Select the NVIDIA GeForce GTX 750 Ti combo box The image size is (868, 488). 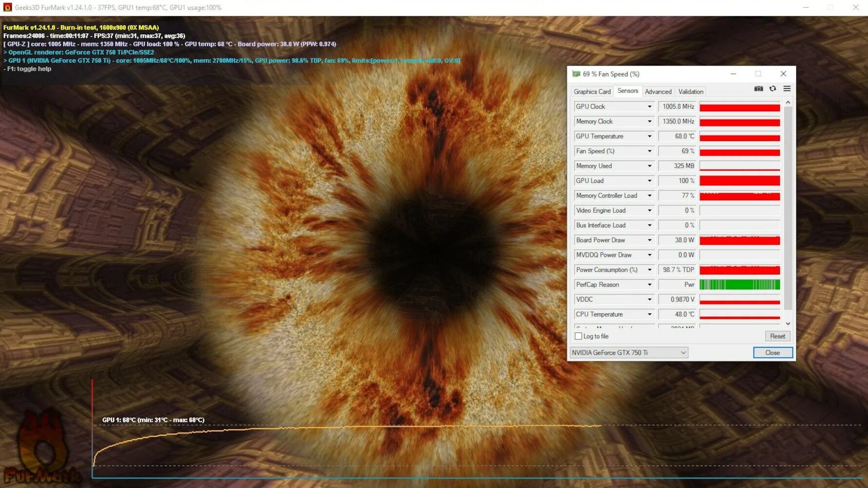[x=629, y=352]
